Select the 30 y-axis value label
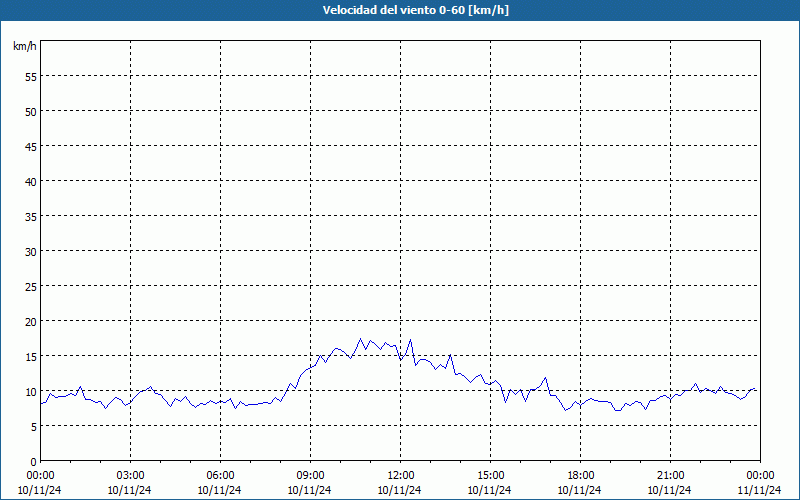800x500 pixels. point(30,251)
